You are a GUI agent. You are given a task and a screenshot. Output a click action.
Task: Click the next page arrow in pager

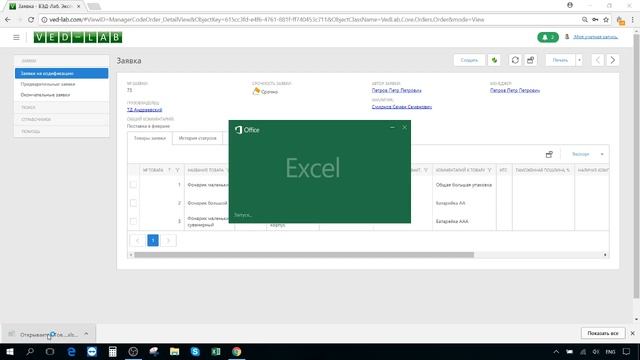click(x=168, y=240)
